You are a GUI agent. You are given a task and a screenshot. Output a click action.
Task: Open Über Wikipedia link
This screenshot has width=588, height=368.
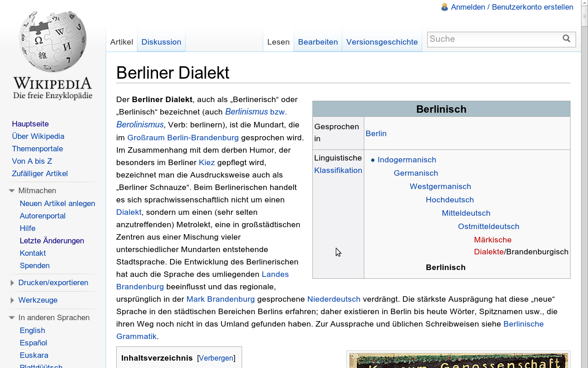pos(38,136)
